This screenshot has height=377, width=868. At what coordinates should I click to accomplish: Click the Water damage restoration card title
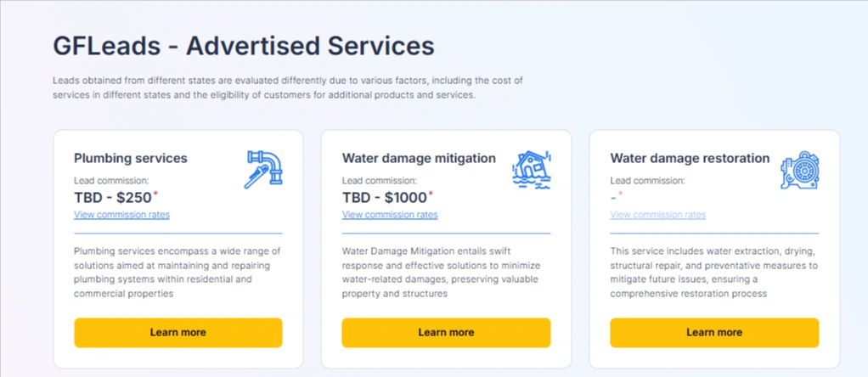coord(690,158)
